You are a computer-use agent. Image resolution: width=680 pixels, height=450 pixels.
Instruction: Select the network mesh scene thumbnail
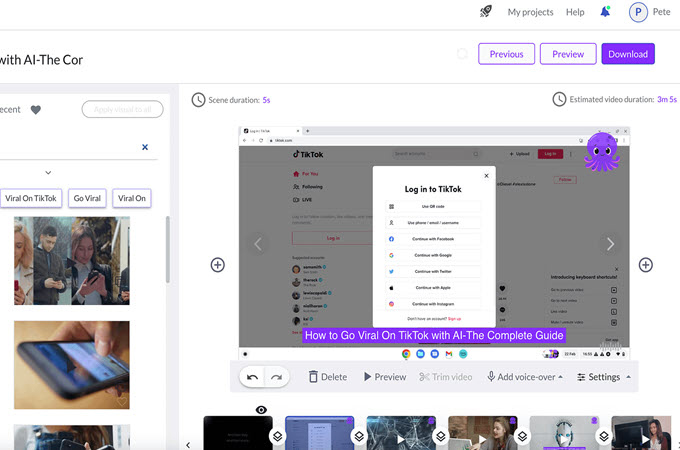(401, 433)
